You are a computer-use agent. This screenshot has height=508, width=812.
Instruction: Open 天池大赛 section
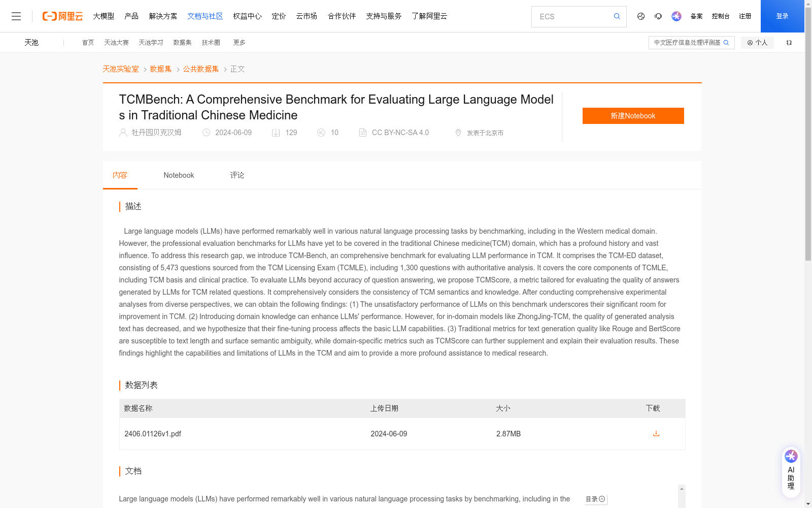116,43
